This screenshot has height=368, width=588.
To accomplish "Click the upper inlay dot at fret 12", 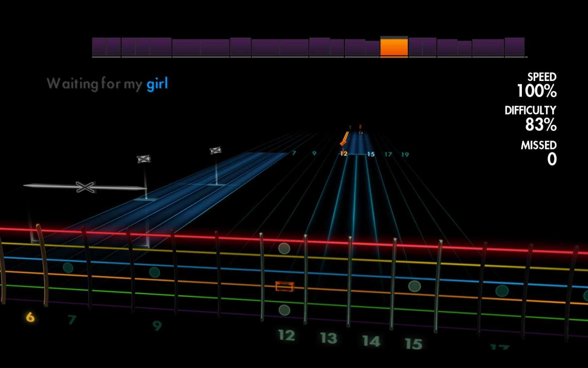I will pyautogui.click(x=284, y=248).
